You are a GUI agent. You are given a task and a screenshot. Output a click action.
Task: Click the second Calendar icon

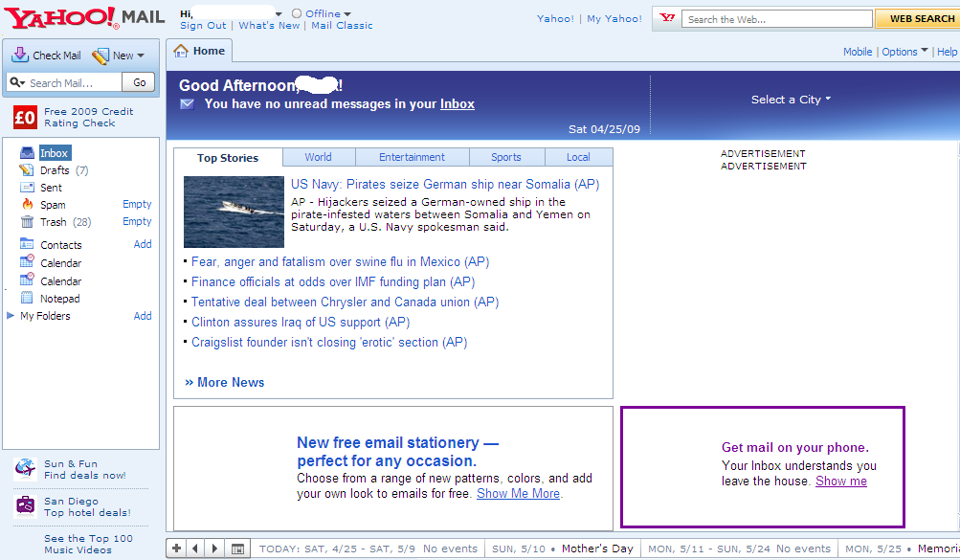point(27,280)
